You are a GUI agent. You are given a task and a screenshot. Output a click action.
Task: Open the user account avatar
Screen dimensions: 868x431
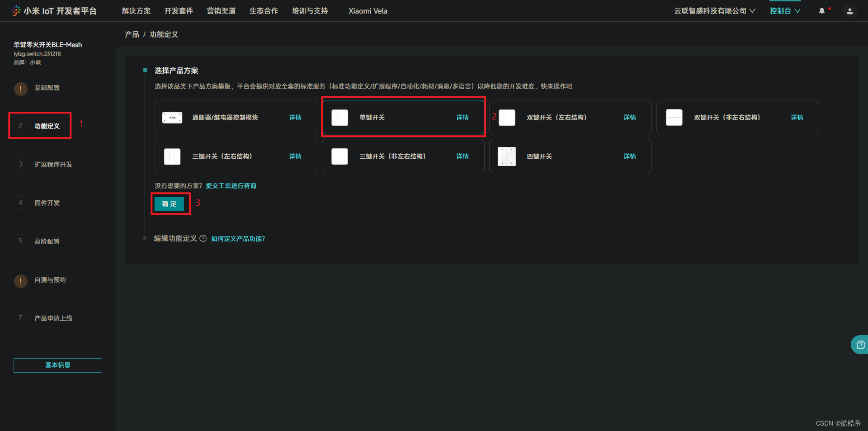point(850,11)
